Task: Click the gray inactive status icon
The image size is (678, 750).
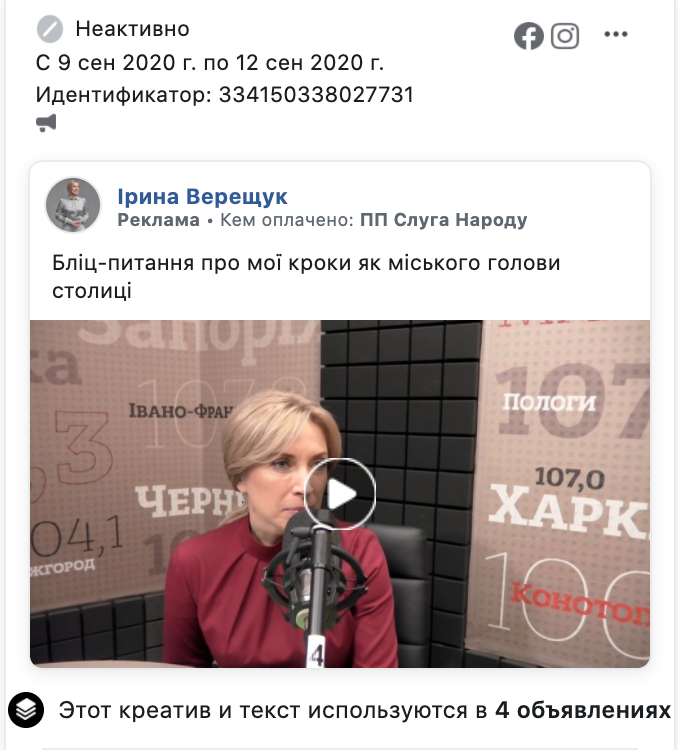Action: point(50,29)
